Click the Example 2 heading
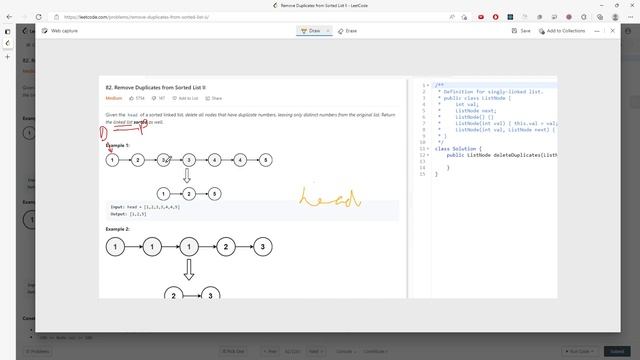640x360 pixels. point(118,229)
